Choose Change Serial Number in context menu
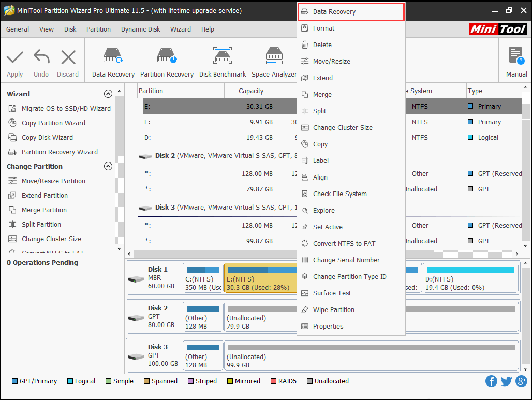This screenshot has height=400, width=532. pyautogui.click(x=351, y=260)
